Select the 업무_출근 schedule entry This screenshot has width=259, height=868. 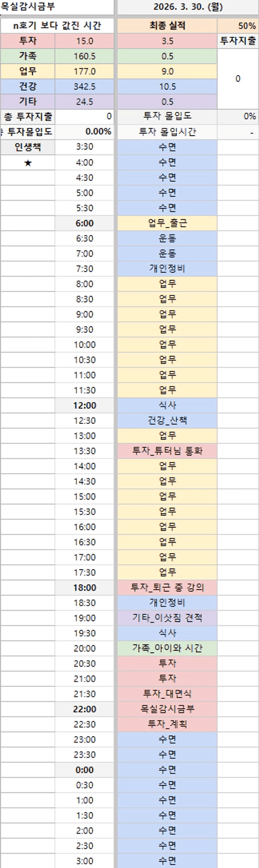click(x=167, y=223)
